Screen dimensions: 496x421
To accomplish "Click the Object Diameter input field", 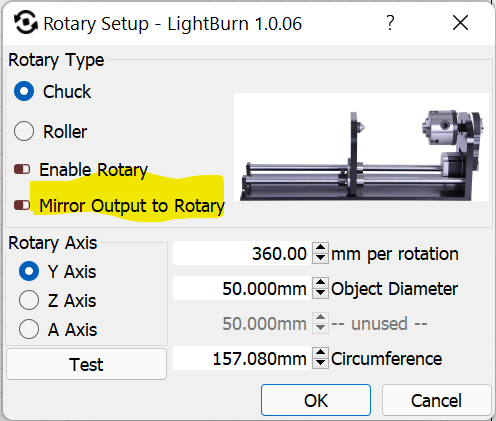I will tap(242, 288).
